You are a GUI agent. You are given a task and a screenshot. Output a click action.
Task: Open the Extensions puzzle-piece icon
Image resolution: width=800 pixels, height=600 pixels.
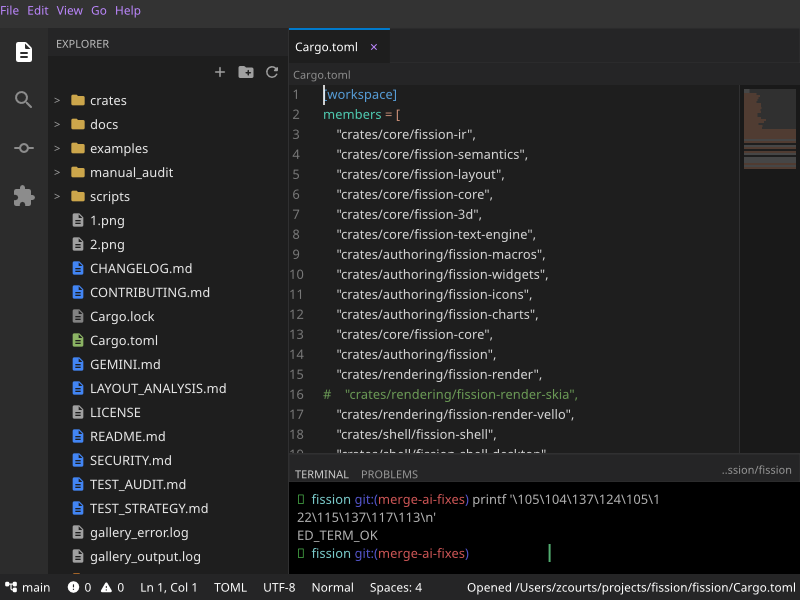pyautogui.click(x=23, y=196)
